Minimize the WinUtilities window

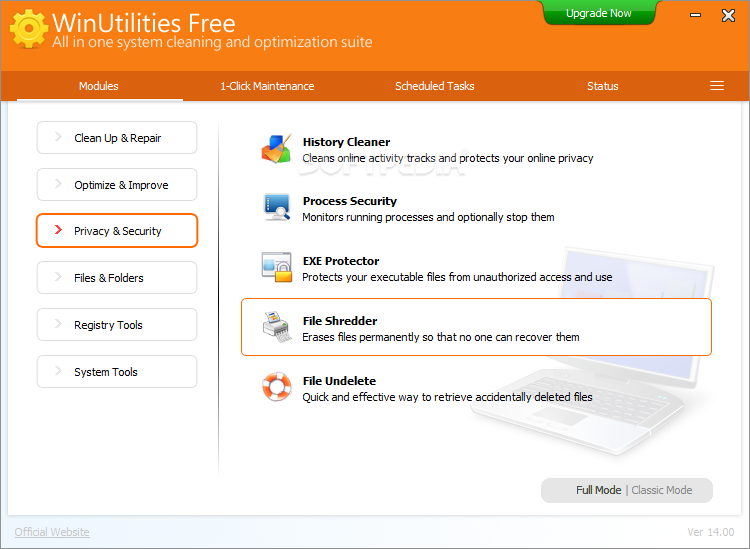[x=695, y=15]
